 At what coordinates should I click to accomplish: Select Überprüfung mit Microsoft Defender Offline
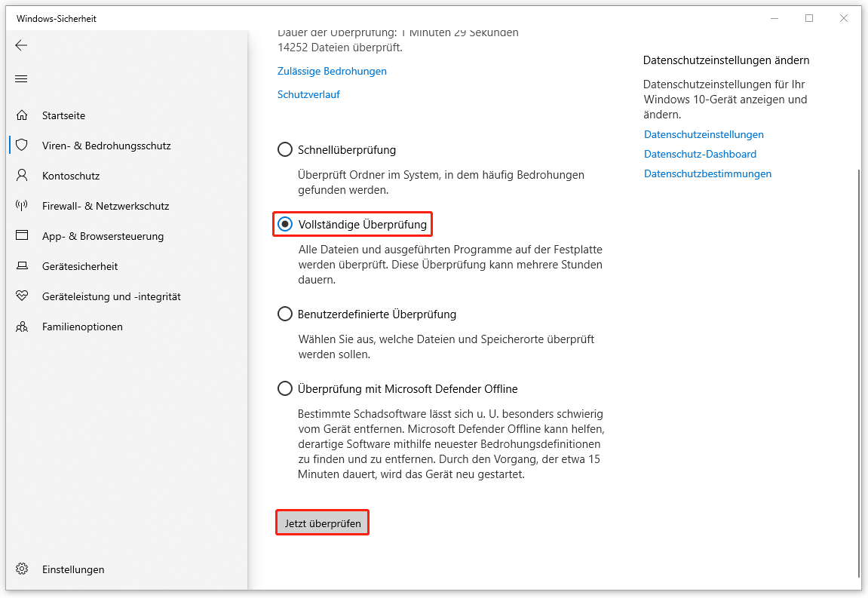(x=284, y=388)
